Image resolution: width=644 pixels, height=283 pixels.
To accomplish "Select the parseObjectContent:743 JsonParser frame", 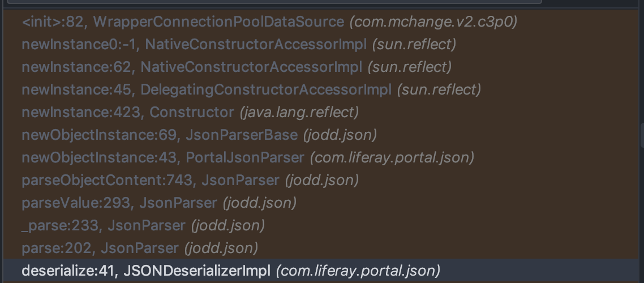I will (x=150, y=180).
